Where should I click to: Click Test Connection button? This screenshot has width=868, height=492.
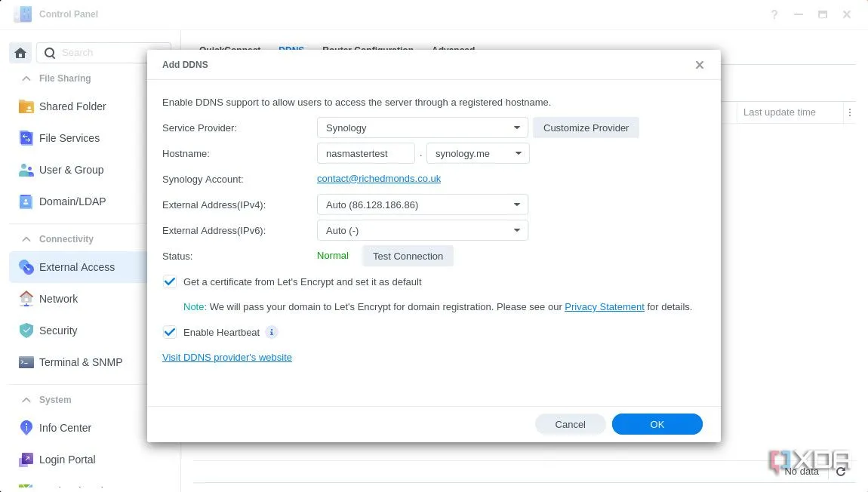pyautogui.click(x=408, y=257)
